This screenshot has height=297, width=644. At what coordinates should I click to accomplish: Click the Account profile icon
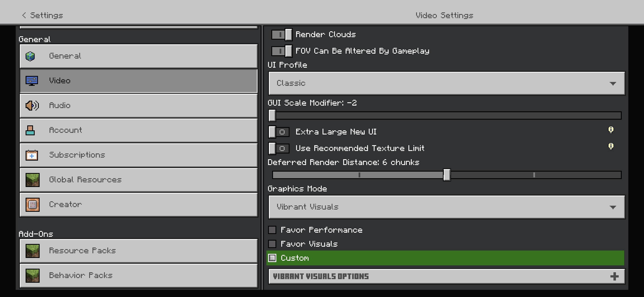click(30, 130)
